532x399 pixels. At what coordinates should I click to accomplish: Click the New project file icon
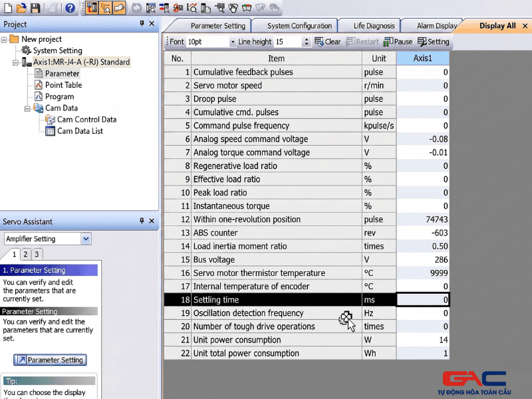(8, 8)
